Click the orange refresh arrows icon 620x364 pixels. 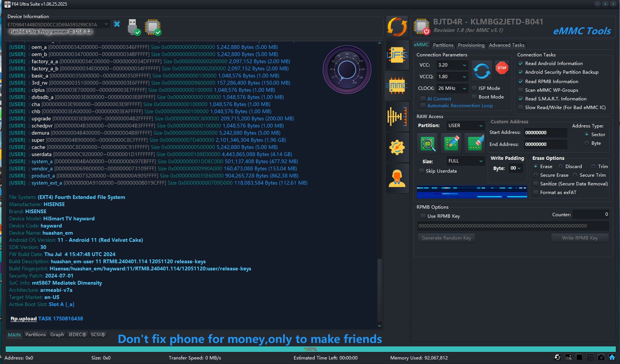[x=397, y=27]
